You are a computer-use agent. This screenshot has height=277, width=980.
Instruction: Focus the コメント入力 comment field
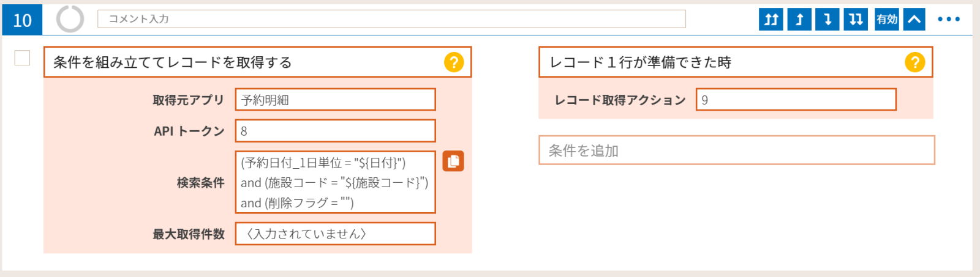coord(391,19)
